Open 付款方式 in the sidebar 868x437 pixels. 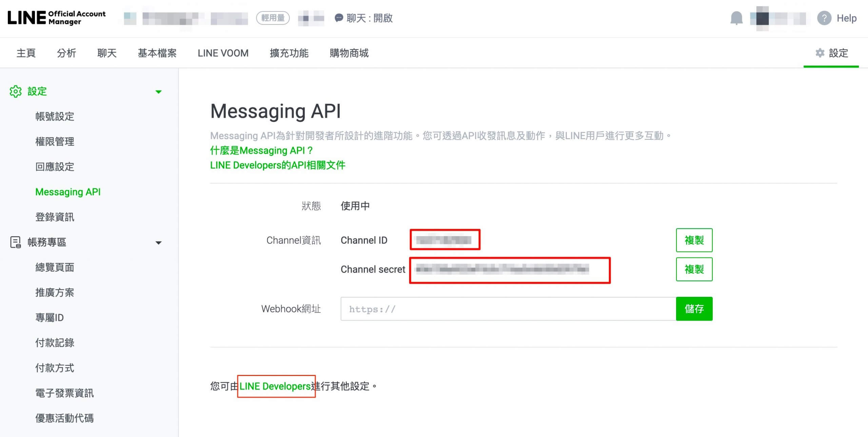[x=55, y=368]
